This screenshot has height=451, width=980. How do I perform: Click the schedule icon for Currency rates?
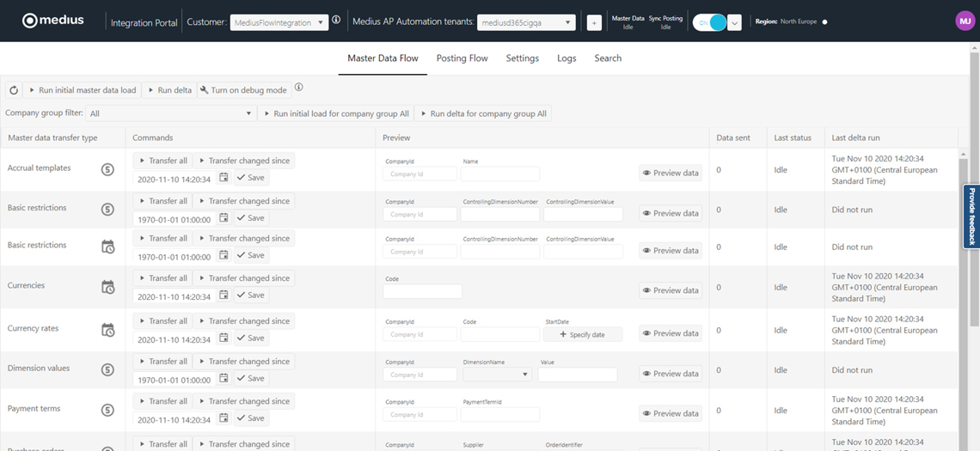tap(107, 330)
